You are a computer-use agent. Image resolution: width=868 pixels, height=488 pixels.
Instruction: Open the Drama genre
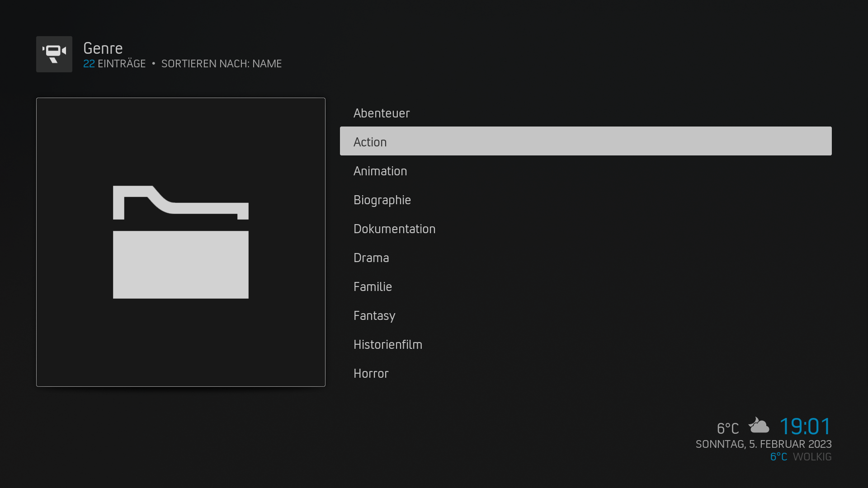(586, 257)
